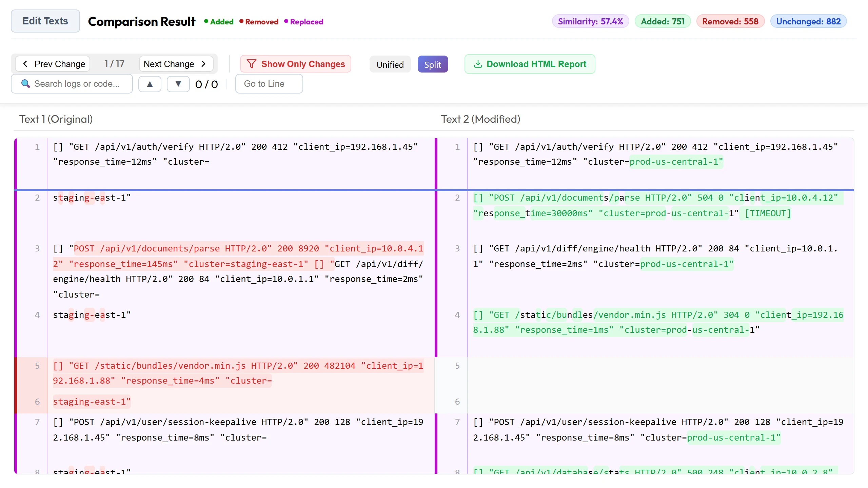The image size is (868, 488).
Task: Click prod-us-central-1 on modified line 1
Action: (676, 162)
